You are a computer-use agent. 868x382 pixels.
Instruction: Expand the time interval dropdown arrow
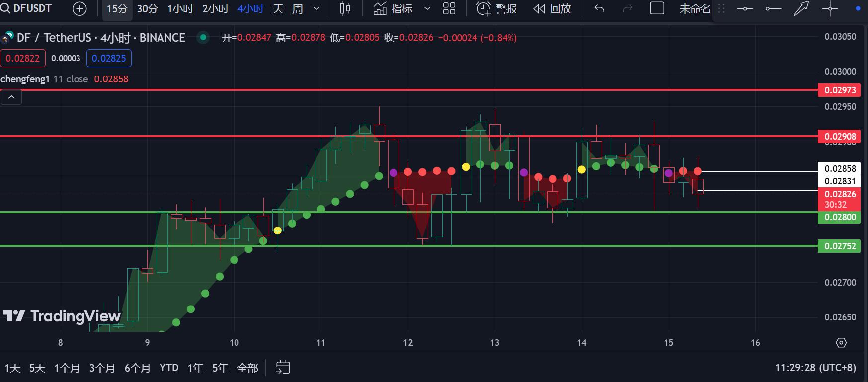(x=316, y=9)
